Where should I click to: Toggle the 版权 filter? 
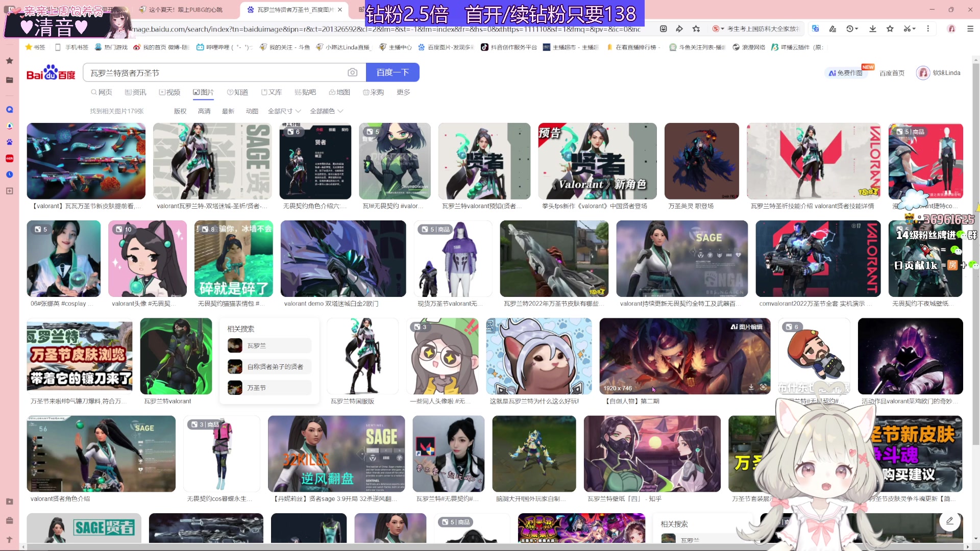pos(180,111)
